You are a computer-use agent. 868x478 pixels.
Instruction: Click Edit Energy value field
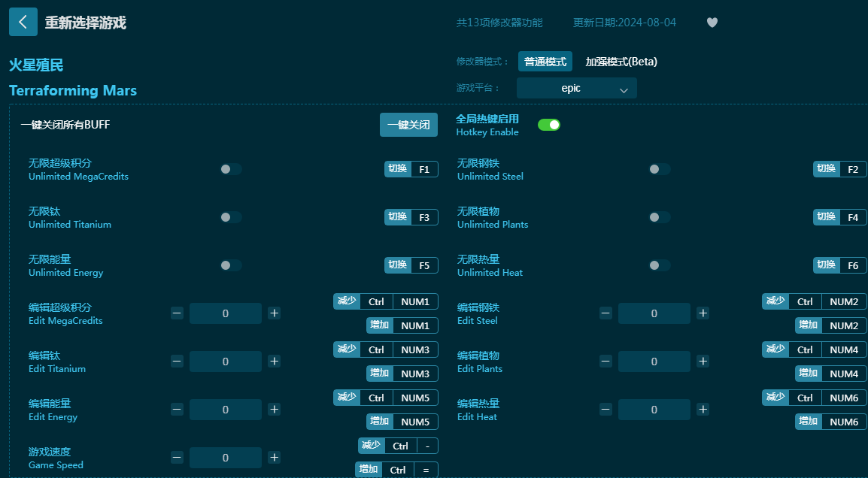(x=226, y=410)
